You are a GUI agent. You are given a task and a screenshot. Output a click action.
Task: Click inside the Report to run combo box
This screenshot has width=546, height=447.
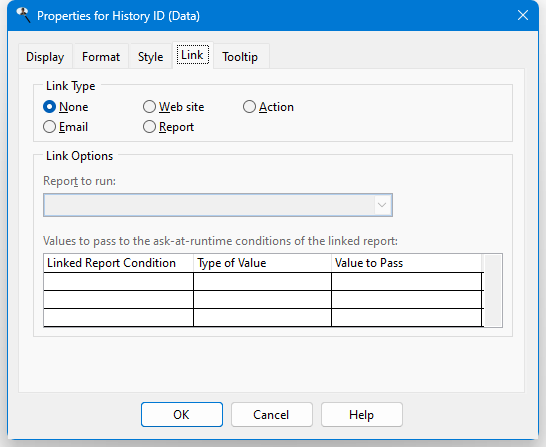(x=218, y=205)
